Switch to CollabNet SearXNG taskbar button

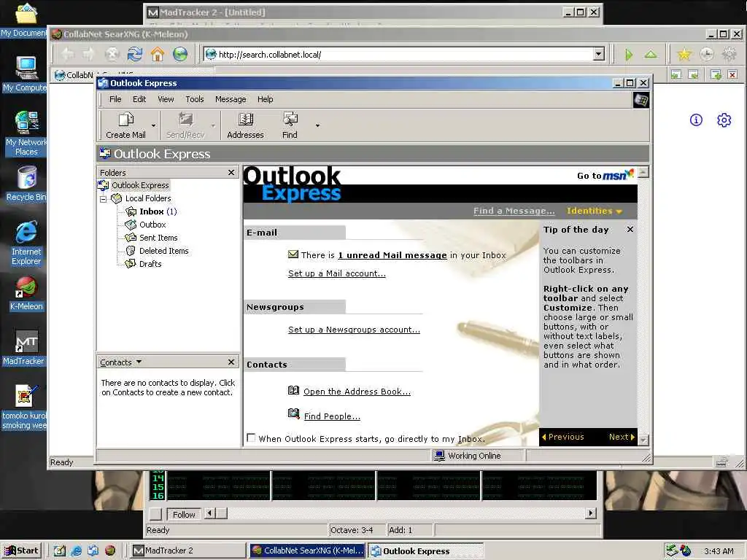tap(307, 551)
